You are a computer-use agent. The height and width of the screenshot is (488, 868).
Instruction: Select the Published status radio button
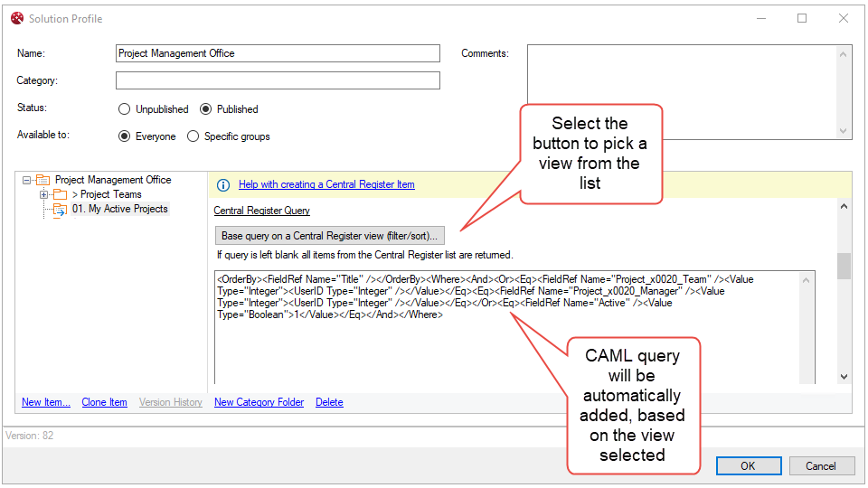[206, 109]
